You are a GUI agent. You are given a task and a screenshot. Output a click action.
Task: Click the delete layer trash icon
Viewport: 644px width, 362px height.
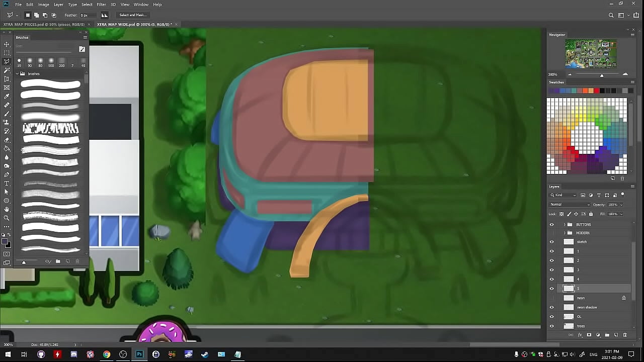tap(625, 335)
